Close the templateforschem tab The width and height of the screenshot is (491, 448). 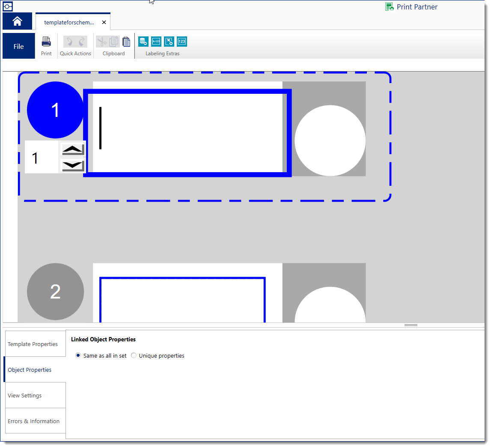(x=104, y=23)
